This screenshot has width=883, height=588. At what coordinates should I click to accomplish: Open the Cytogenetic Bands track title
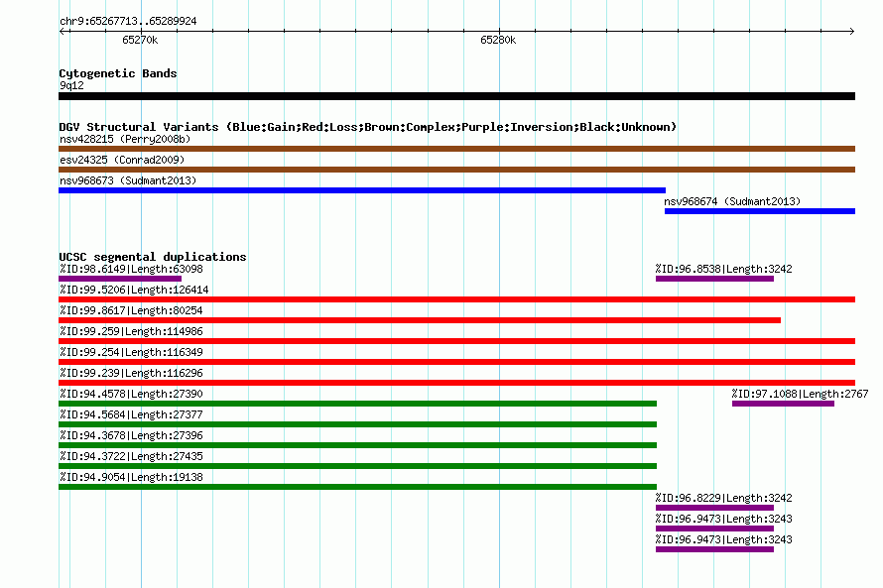click(x=118, y=73)
